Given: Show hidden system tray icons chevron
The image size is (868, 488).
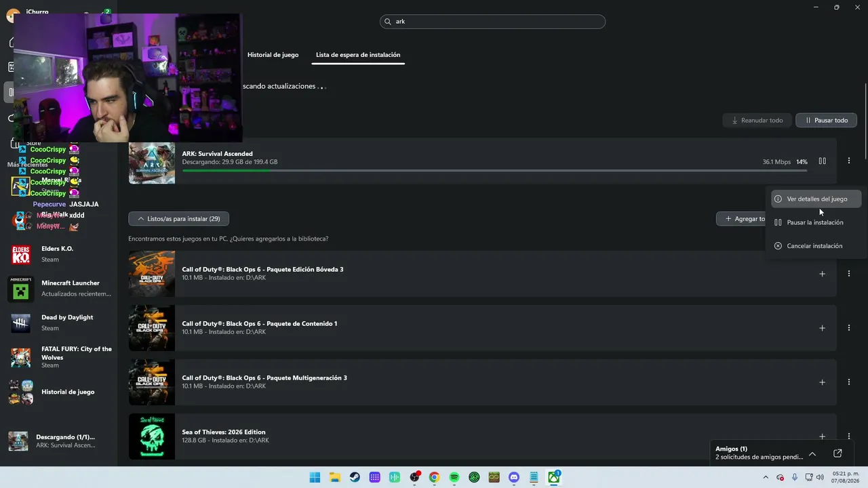Looking at the screenshot, I should tap(766, 477).
